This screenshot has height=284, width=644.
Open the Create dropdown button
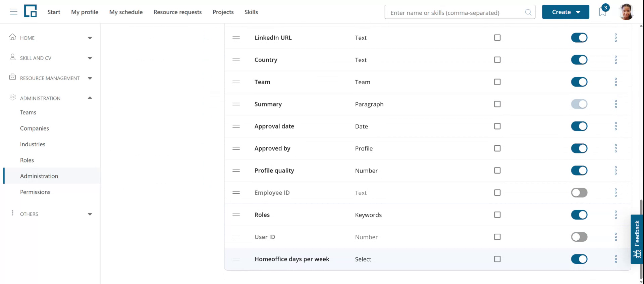click(x=566, y=12)
